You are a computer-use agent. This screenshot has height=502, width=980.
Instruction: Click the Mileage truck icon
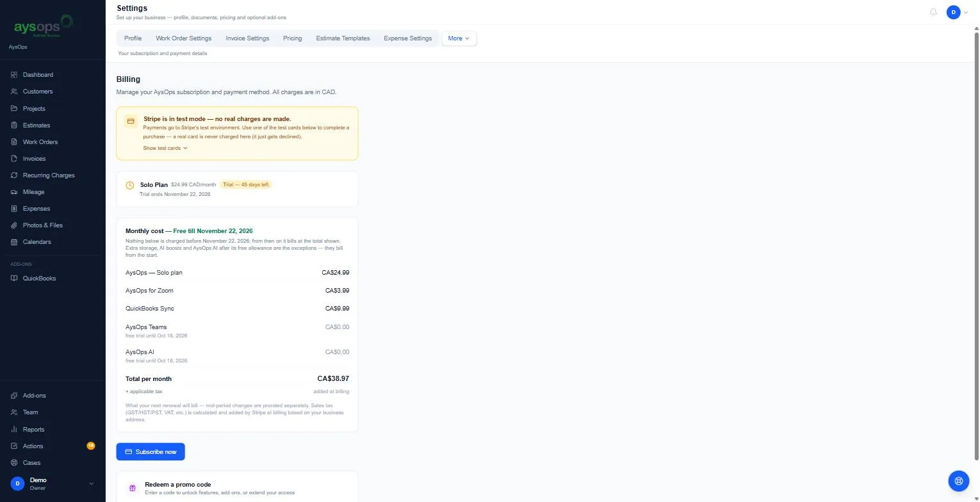pos(14,192)
